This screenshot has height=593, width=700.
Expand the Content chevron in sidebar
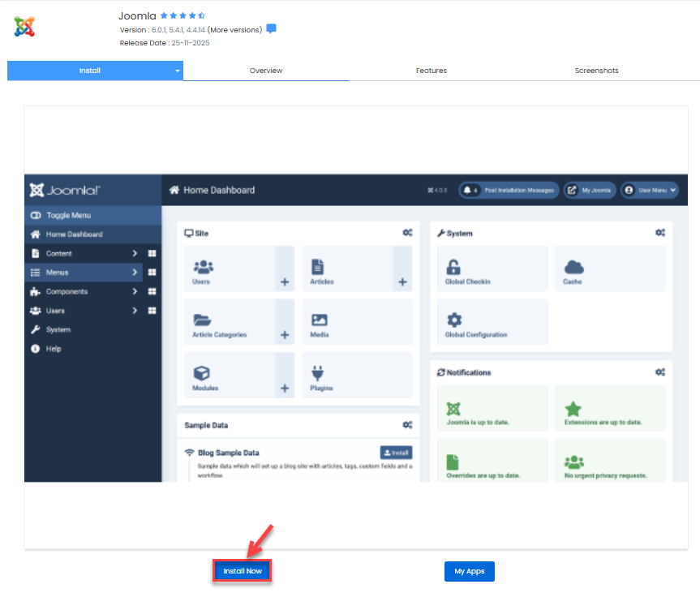[135, 253]
